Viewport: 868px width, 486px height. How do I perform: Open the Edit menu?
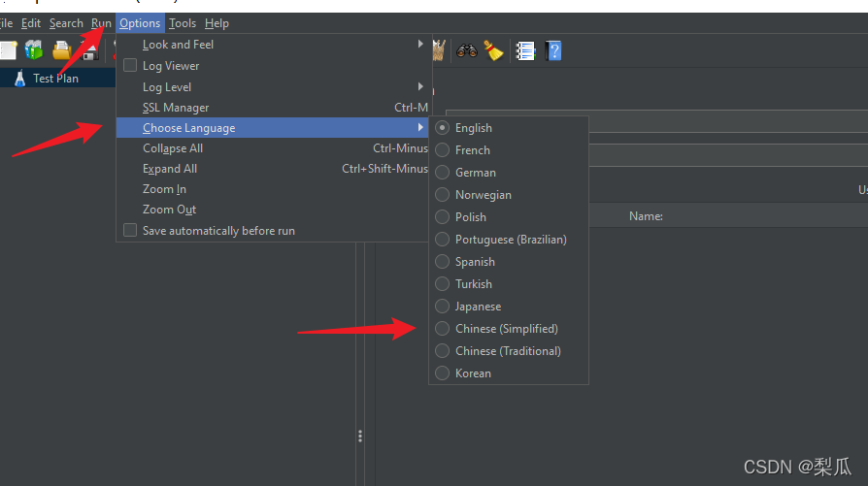click(x=31, y=23)
